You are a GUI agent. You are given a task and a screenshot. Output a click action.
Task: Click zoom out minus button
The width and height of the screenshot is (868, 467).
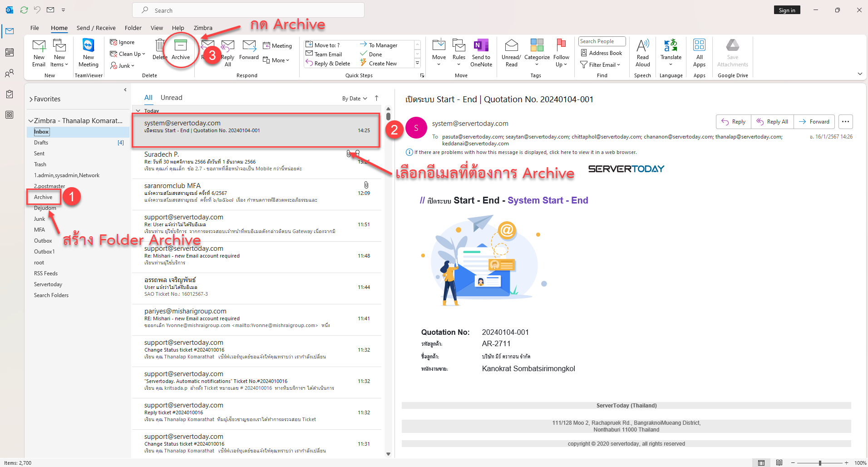(x=793, y=463)
